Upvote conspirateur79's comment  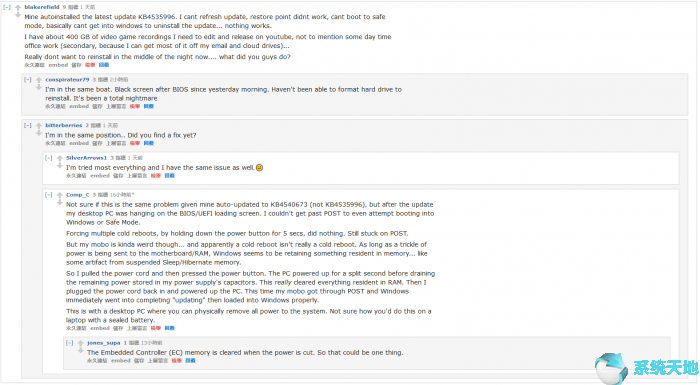pos(39,80)
